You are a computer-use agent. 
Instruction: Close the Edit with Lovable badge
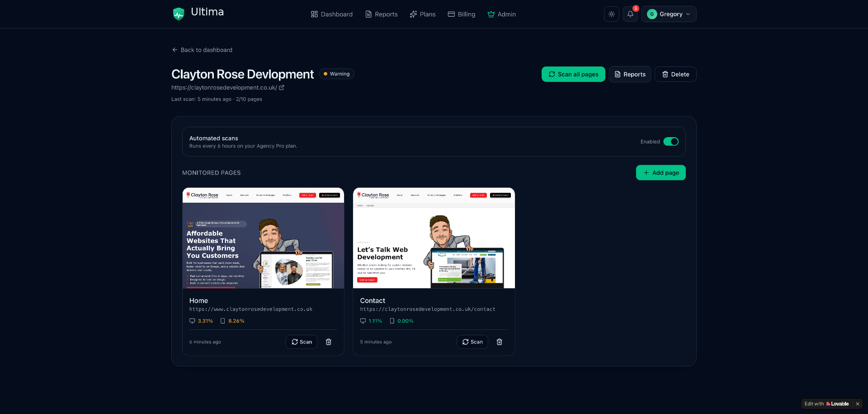click(x=858, y=404)
